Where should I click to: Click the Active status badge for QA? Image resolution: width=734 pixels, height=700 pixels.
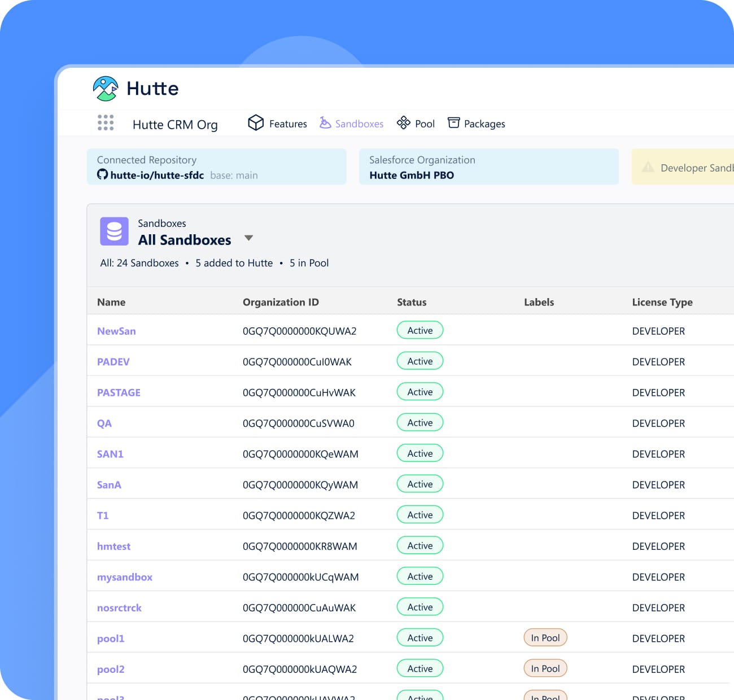click(x=420, y=423)
